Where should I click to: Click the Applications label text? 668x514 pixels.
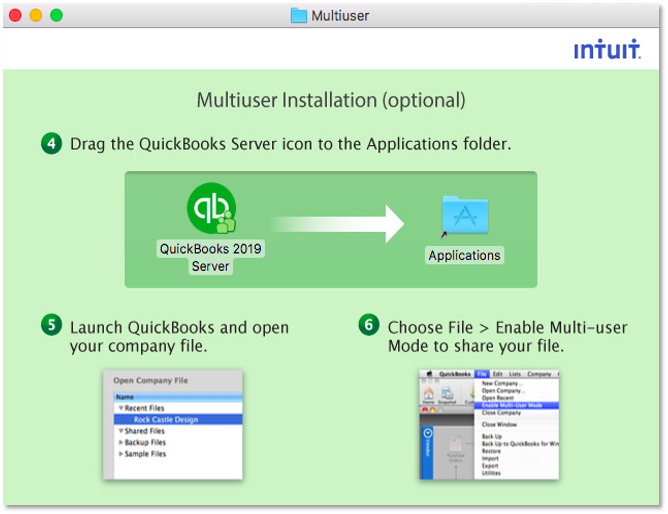(x=464, y=255)
